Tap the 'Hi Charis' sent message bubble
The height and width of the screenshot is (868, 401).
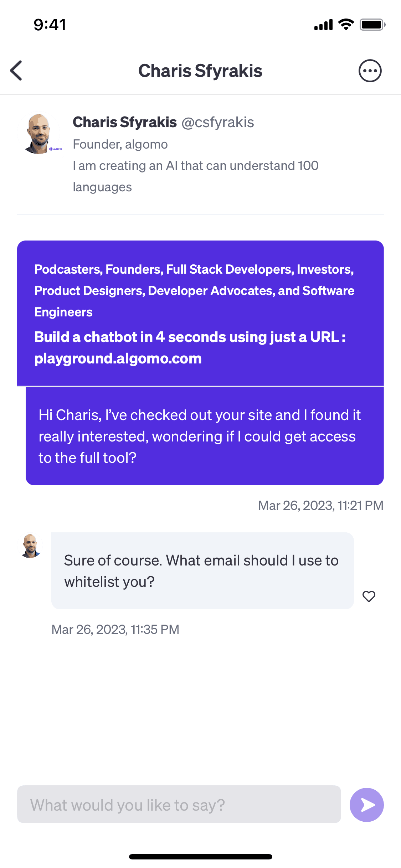(x=205, y=436)
